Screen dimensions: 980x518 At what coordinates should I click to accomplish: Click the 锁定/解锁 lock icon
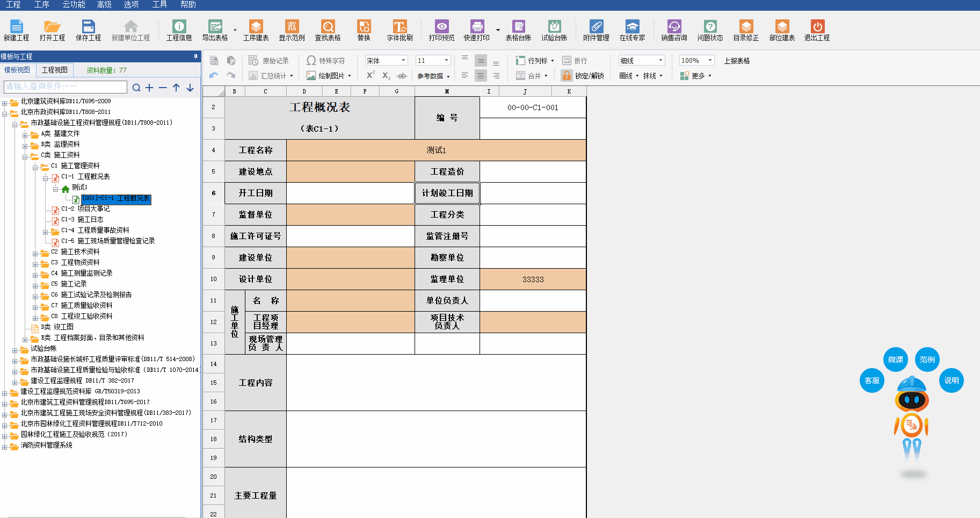tap(567, 76)
